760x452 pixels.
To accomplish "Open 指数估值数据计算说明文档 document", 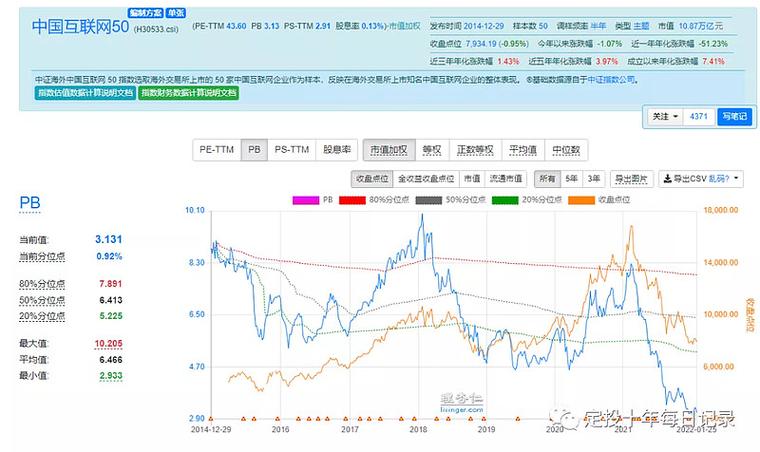I will tap(85, 93).
